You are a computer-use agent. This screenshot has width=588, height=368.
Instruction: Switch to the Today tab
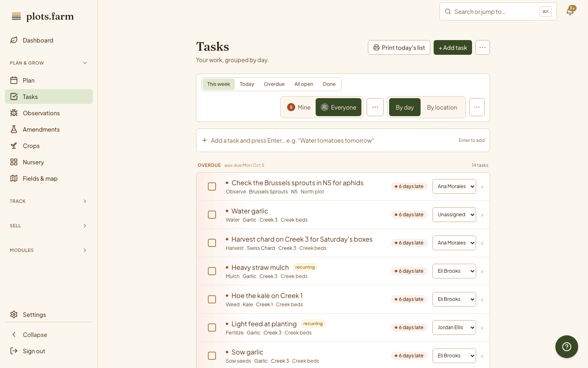[247, 84]
